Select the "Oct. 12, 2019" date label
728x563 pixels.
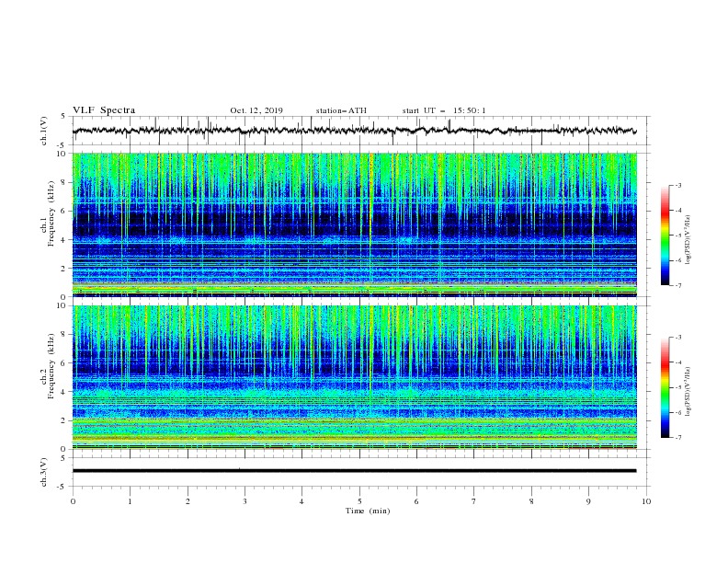[x=256, y=110]
